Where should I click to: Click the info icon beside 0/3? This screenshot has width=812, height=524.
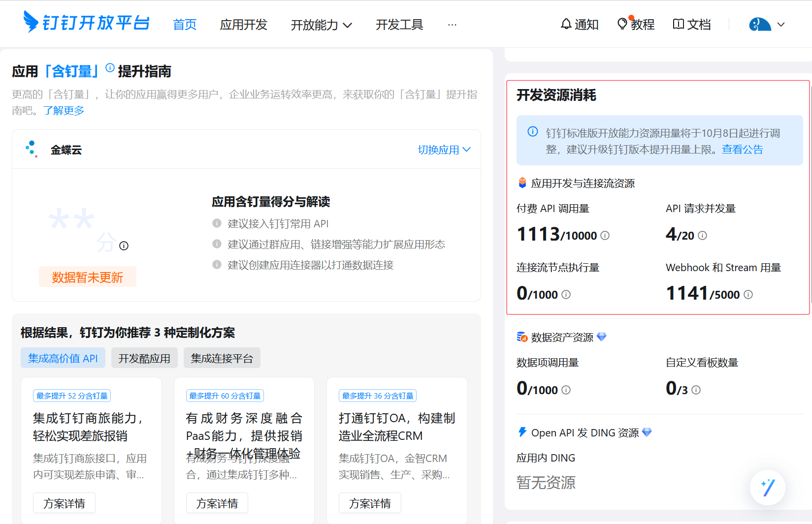696,390
